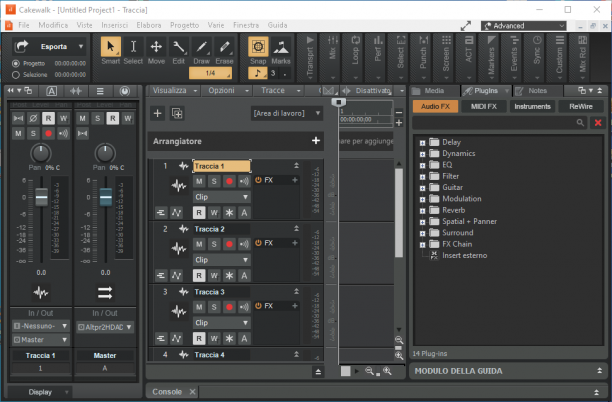Select Insert esterno plugin entry
The image size is (612, 402).
(464, 255)
